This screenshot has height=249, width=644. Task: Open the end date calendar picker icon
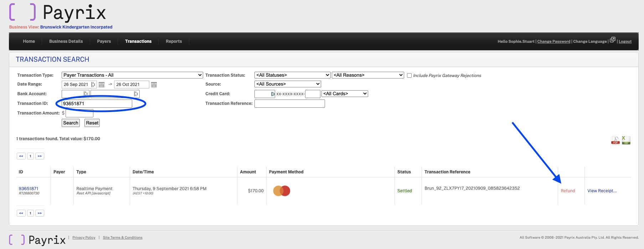[154, 85]
